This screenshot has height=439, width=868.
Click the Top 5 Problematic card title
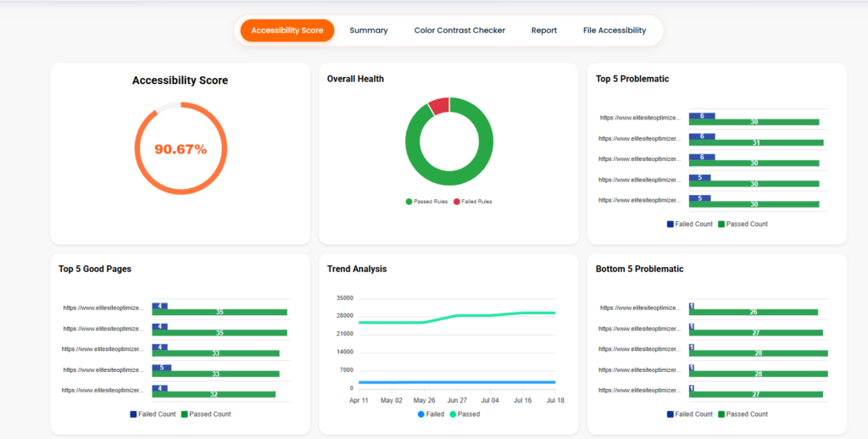(632, 79)
